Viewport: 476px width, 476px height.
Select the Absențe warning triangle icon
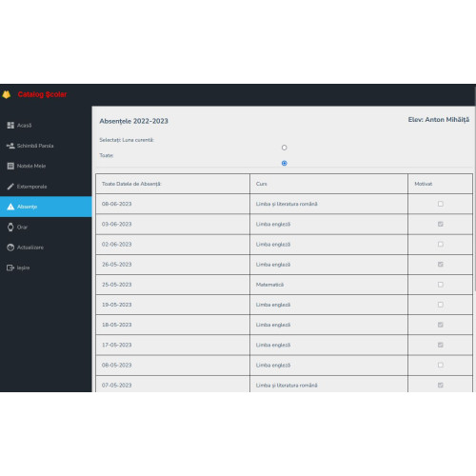click(10, 207)
